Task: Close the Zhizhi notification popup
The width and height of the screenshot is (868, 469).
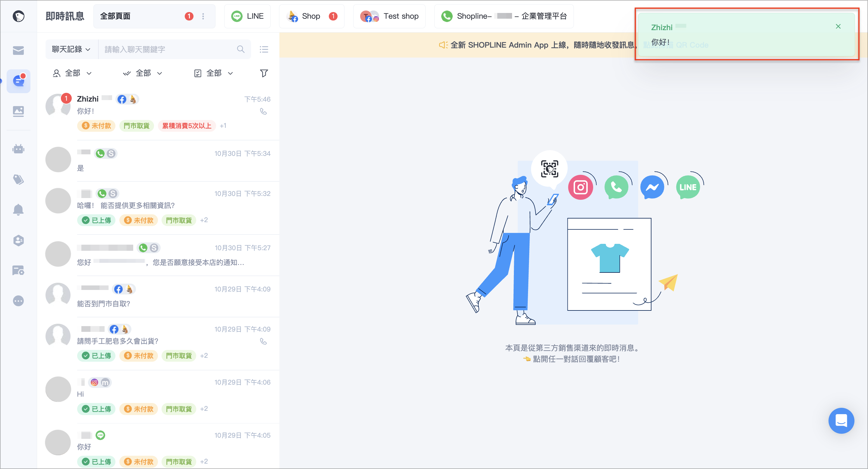Action: click(838, 26)
